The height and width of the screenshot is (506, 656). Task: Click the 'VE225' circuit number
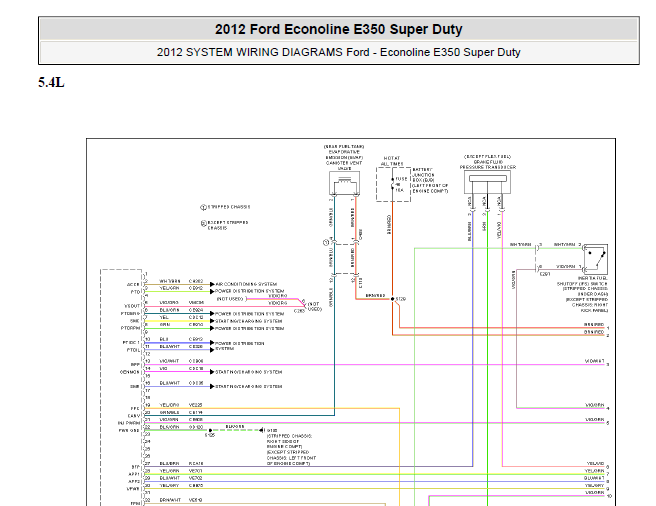click(x=195, y=405)
